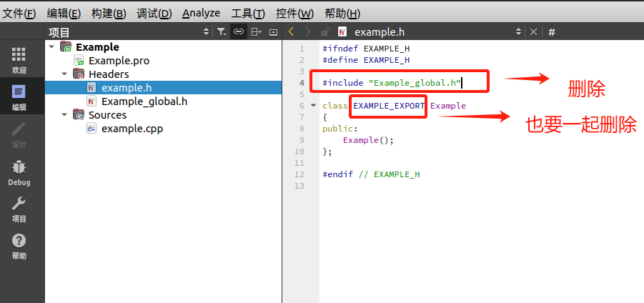
Task: Collapse the Example project root node
Action: click(x=51, y=46)
